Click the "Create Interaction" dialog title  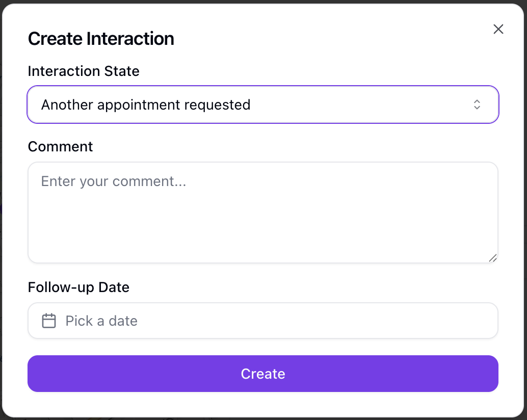[x=101, y=39]
